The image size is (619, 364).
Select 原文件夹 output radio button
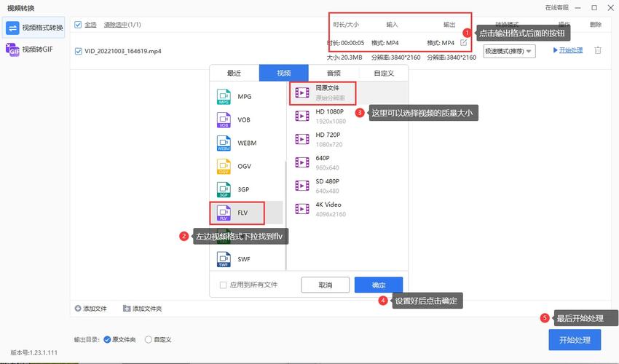(x=106, y=339)
